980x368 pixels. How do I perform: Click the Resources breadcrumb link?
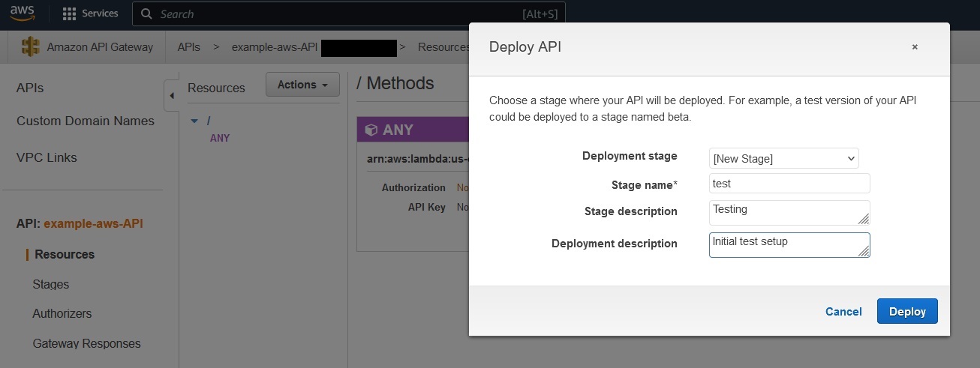click(444, 46)
